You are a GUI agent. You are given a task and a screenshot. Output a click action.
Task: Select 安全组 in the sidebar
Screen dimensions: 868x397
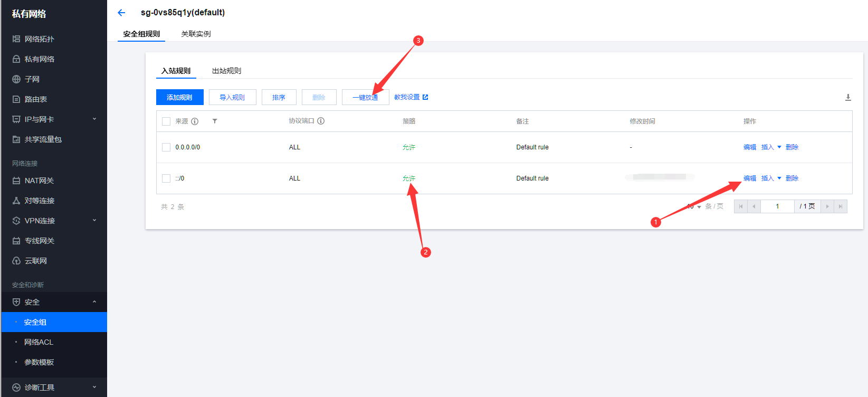[x=54, y=322]
